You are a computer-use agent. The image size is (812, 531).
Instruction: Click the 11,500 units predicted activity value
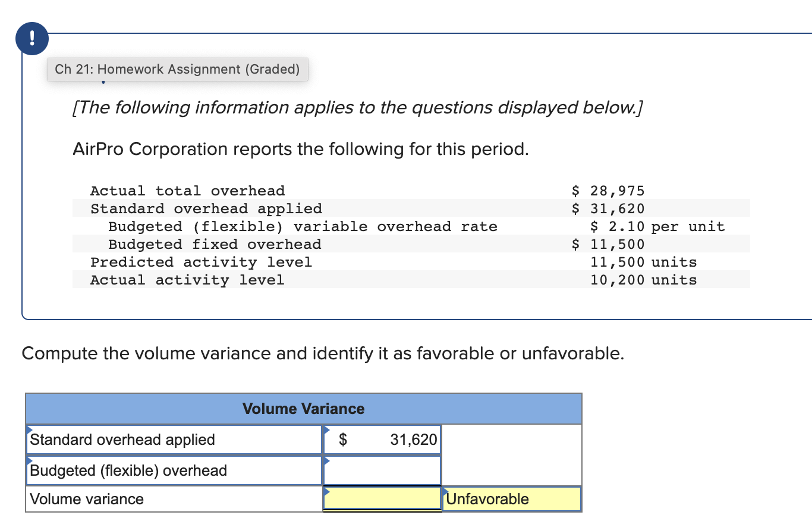(643, 262)
